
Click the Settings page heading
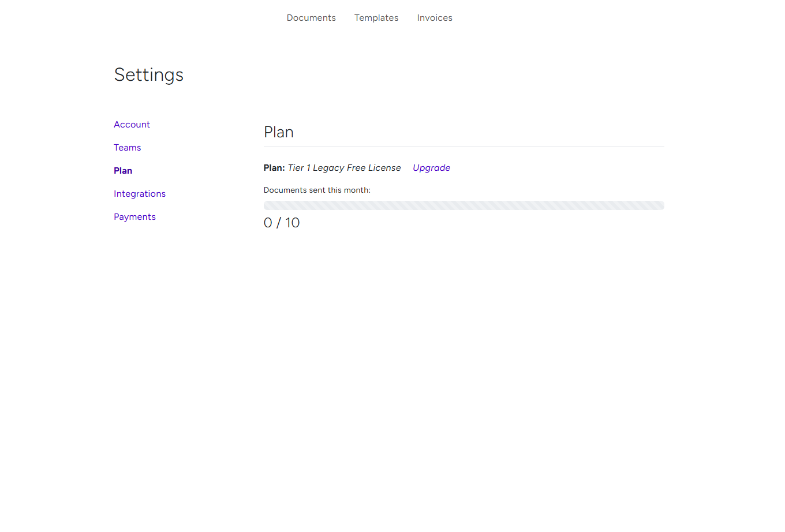click(148, 74)
